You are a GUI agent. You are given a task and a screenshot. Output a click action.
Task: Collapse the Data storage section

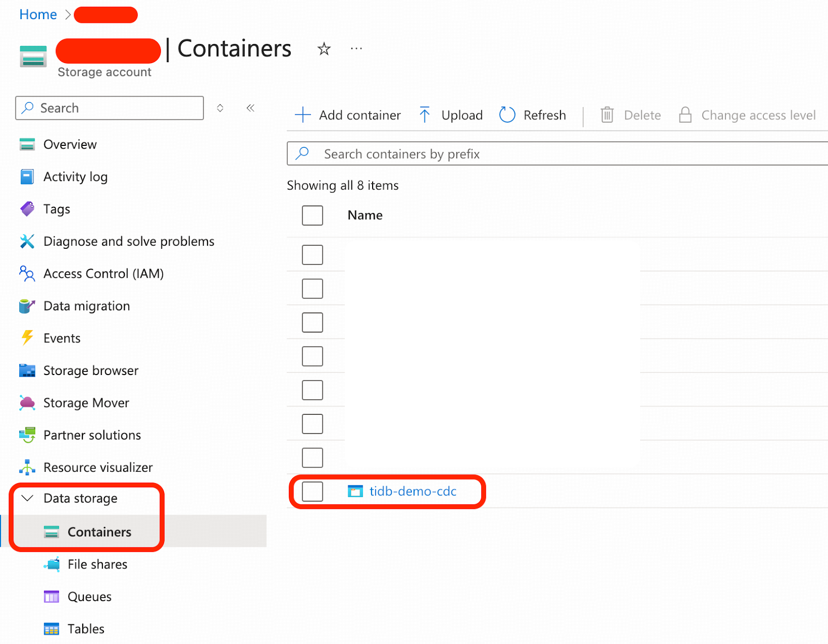point(27,498)
